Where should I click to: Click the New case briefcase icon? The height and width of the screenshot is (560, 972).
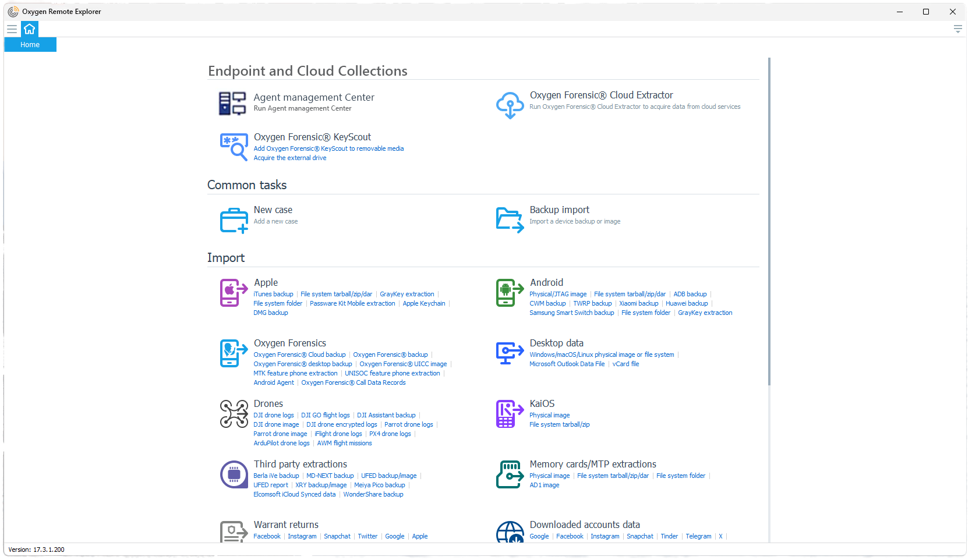[x=234, y=221]
